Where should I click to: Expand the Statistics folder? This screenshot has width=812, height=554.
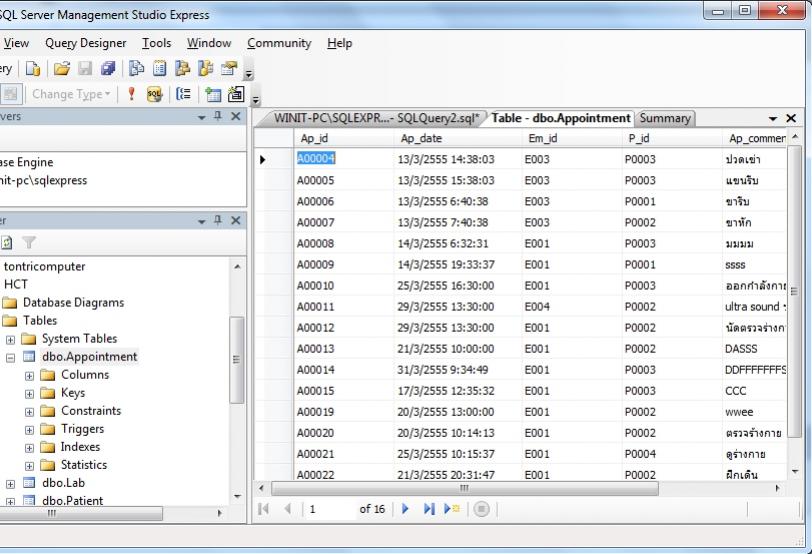point(30,466)
